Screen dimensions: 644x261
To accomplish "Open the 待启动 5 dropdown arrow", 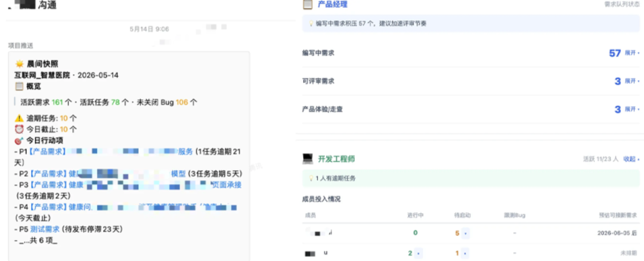I will [x=465, y=234].
